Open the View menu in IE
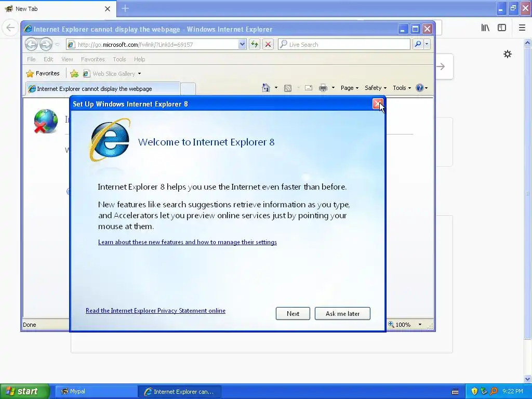Image resolution: width=532 pixels, height=399 pixels. click(x=67, y=59)
